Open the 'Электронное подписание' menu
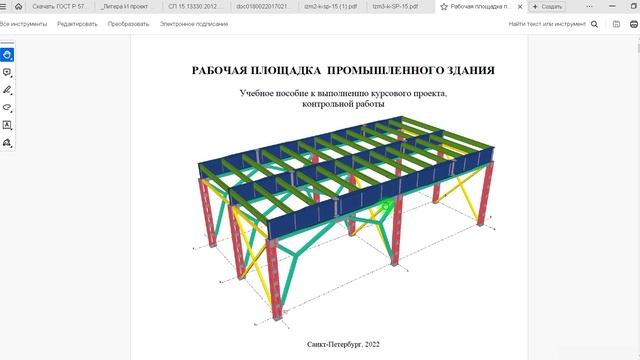This screenshot has width=640, height=360. (x=194, y=24)
